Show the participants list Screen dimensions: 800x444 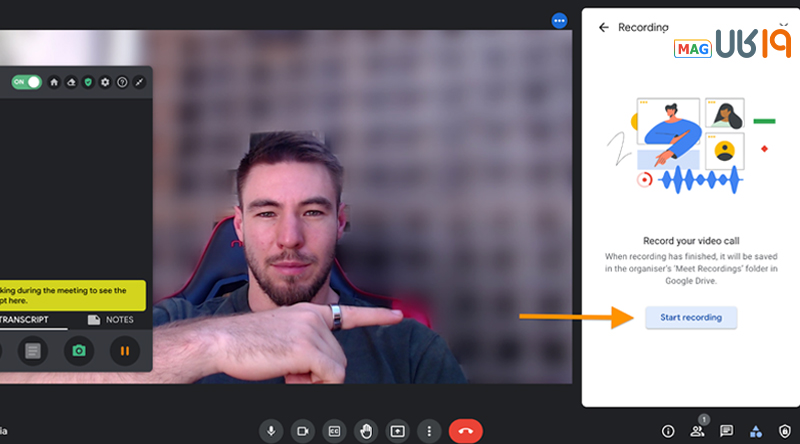coord(697,431)
